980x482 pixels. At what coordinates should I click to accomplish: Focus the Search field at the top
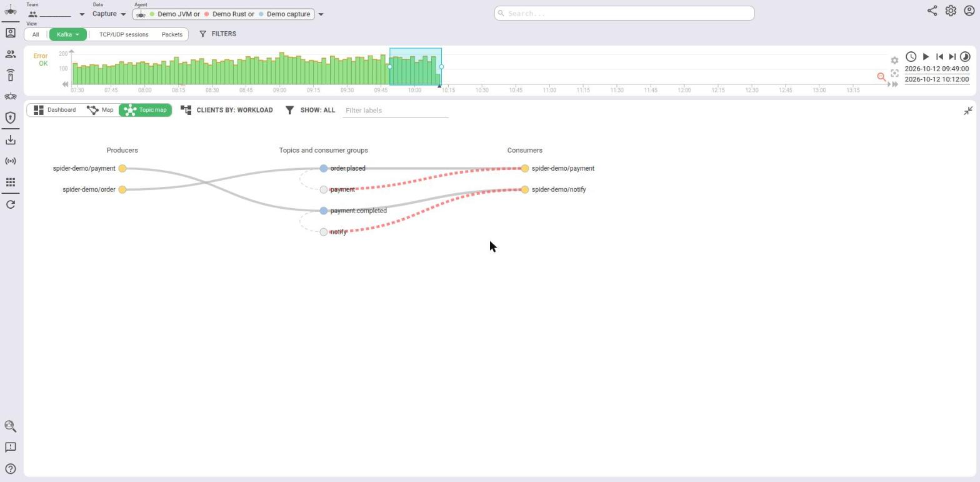point(624,13)
